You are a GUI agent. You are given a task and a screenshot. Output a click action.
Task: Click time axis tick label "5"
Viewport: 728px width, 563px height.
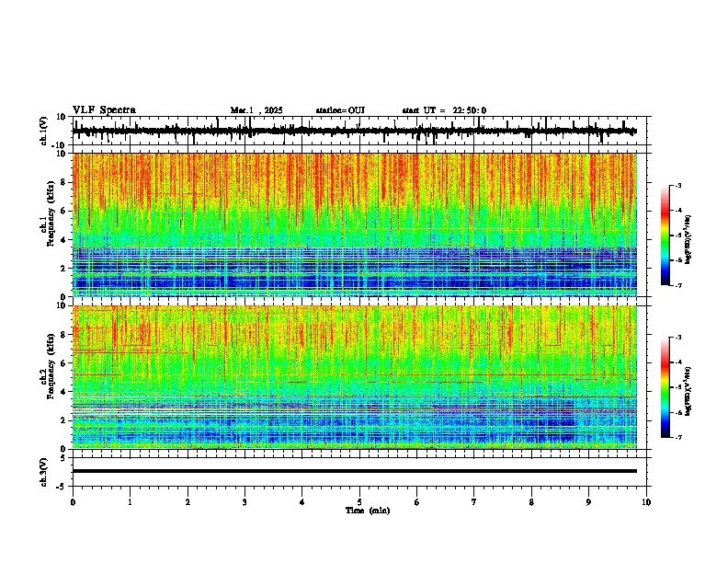click(x=359, y=502)
